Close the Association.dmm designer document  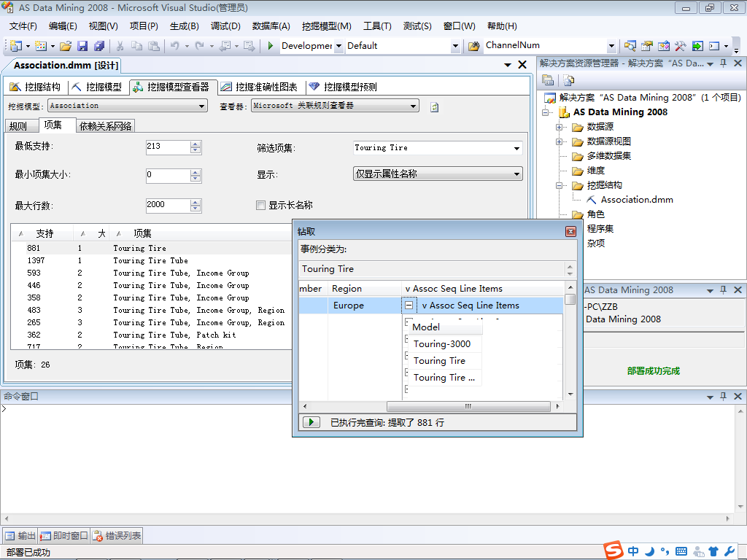(x=522, y=65)
